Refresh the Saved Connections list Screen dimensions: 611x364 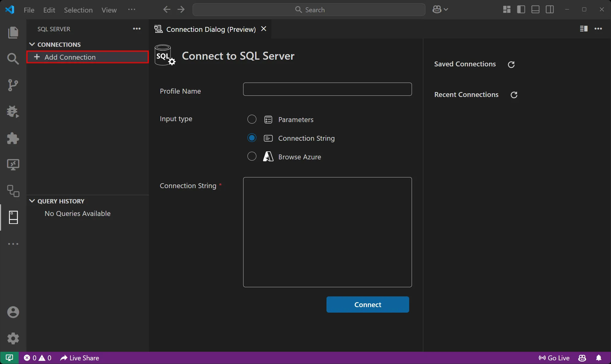click(511, 65)
